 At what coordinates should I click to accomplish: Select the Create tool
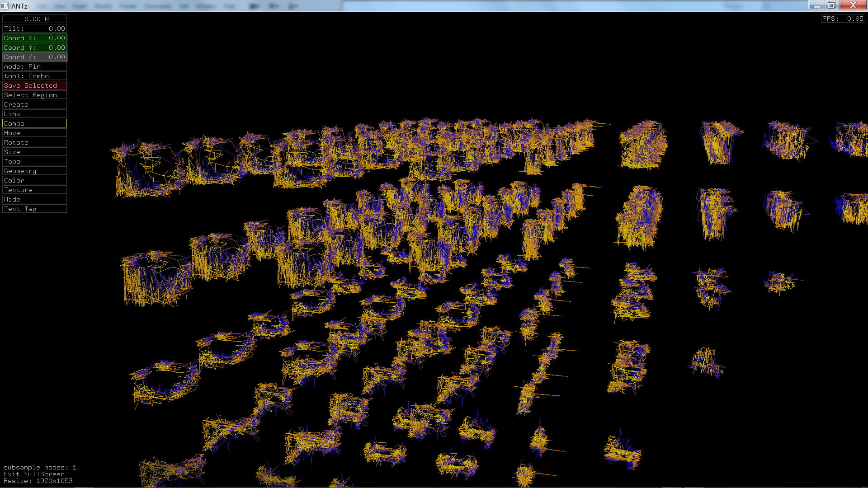click(34, 104)
